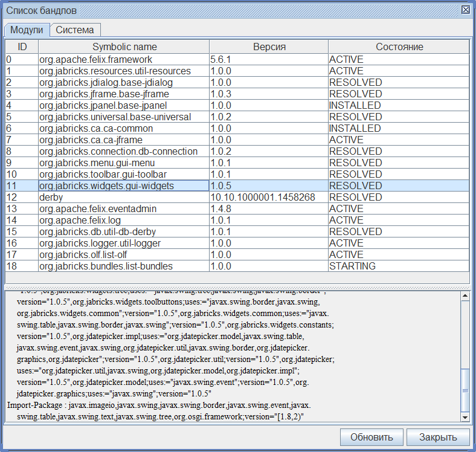Close the Список бандлов window
Image resolution: width=476 pixels, height=452 pixels.
(x=466, y=10)
